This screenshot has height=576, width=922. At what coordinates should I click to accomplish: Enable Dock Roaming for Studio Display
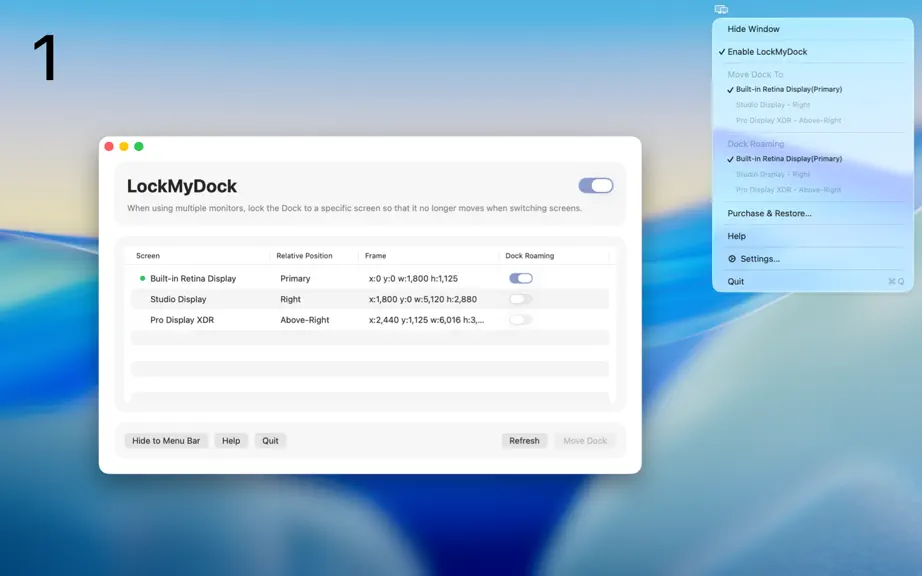point(521,299)
